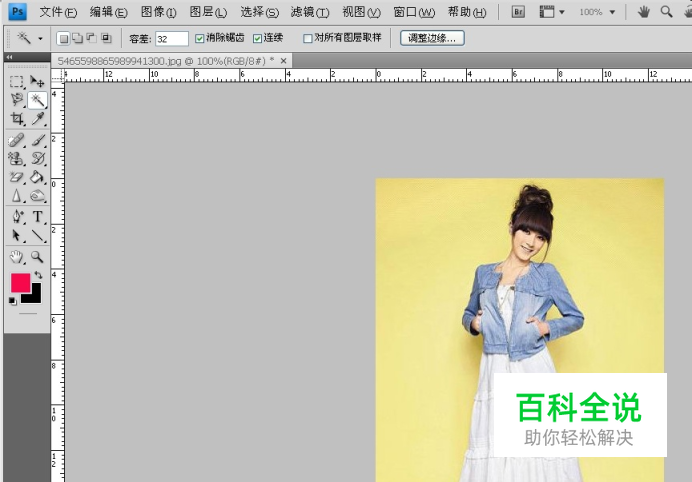Select the Type tool

[38, 217]
